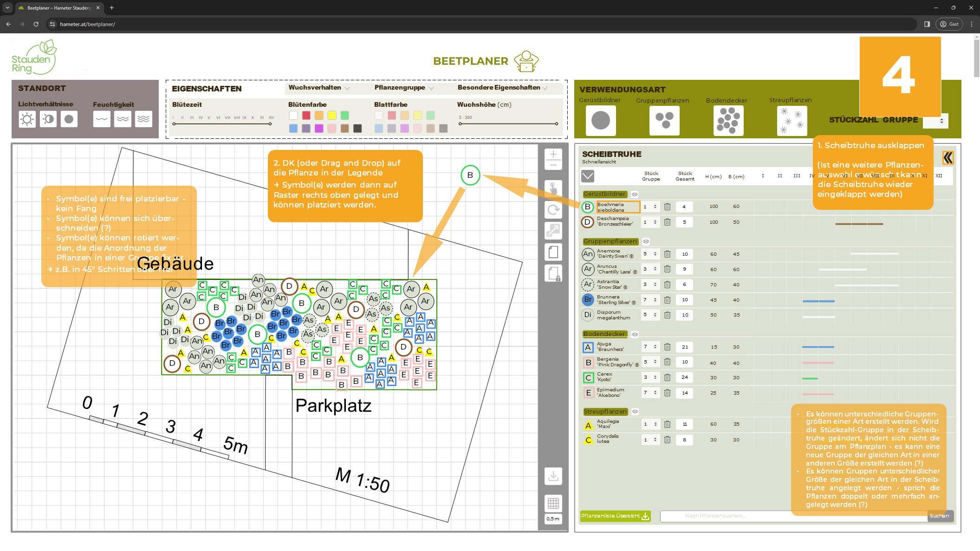
Task: Click the plant search input field
Action: click(724, 516)
